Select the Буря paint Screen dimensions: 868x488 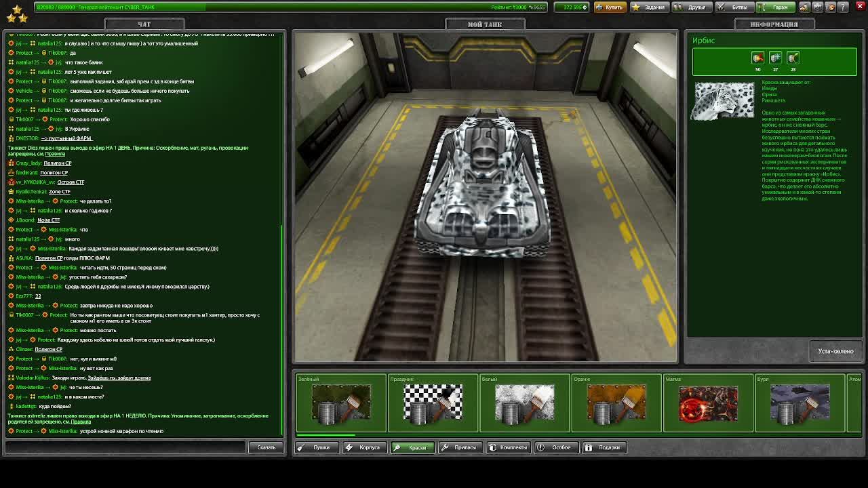800,403
